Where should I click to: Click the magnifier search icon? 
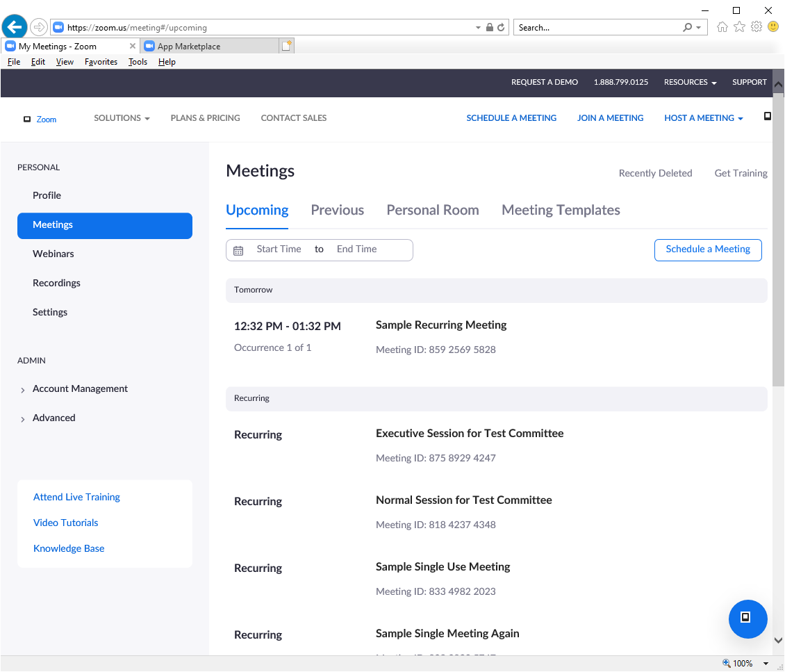[687, 28]
